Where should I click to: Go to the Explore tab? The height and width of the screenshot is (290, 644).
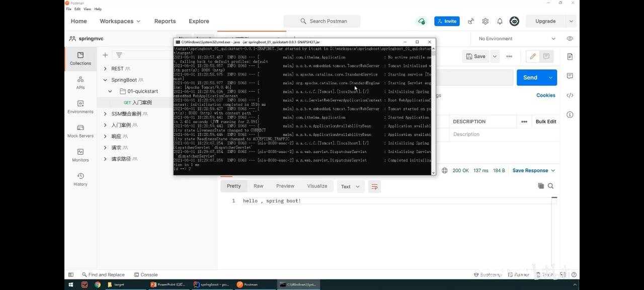(x=199, y=21)
